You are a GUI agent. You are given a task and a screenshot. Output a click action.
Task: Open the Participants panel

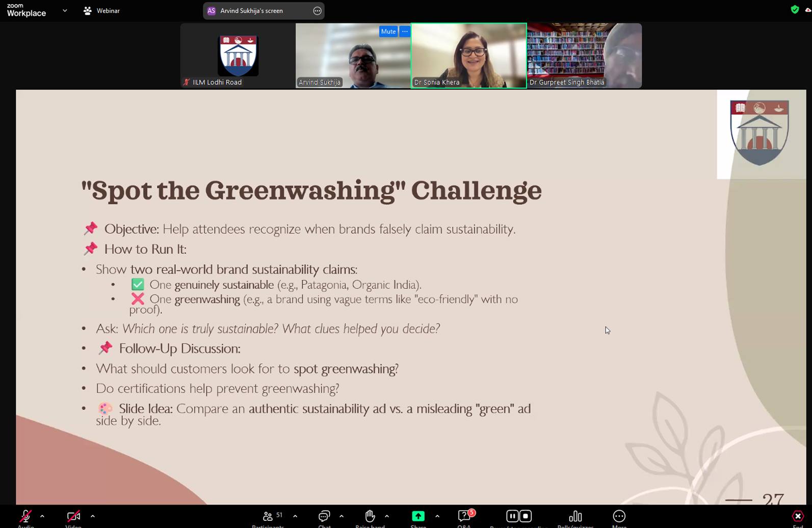click(268, 516)
